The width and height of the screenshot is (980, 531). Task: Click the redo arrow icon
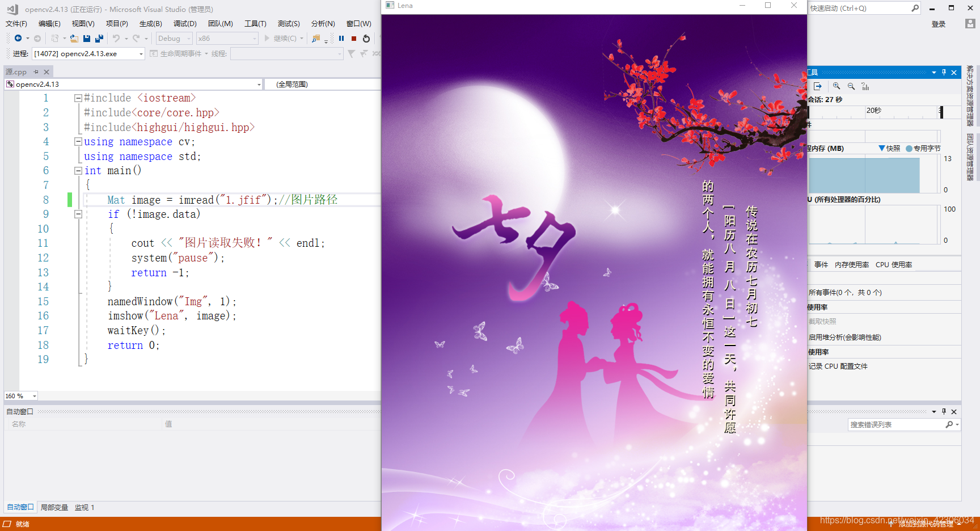coord(136,38)
